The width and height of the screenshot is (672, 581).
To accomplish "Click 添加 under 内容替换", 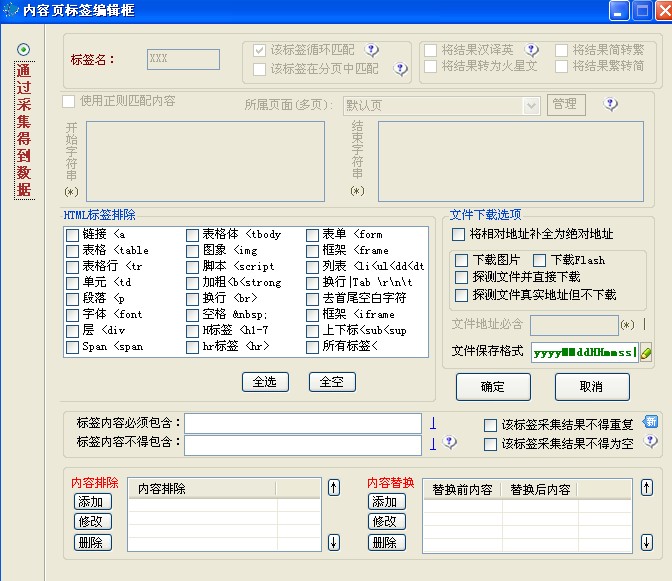I will pos(387,501).
